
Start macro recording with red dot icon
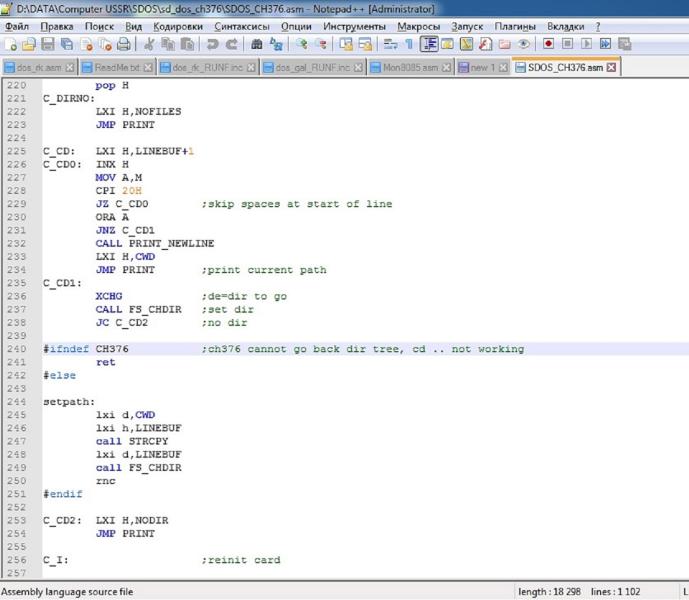click(x=548, y=45)
